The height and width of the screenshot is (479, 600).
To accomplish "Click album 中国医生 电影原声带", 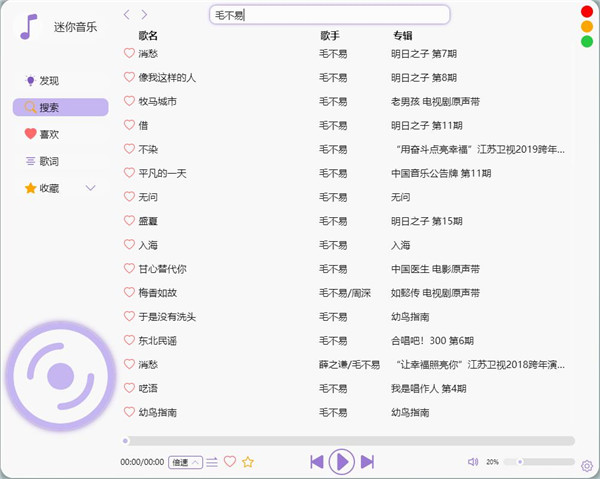I will click(x=435, y=269).
